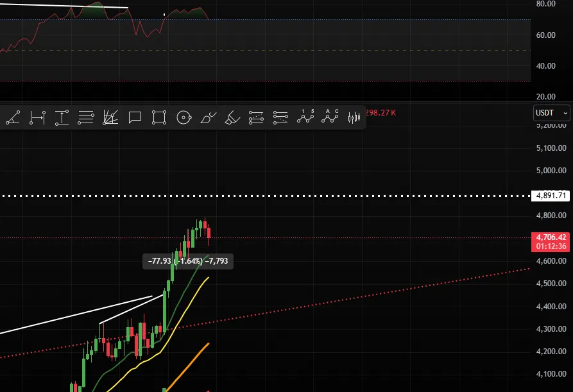
Task: Select the horizontal segment line tool
Action: pyautogui.click(x=38, y=117)
